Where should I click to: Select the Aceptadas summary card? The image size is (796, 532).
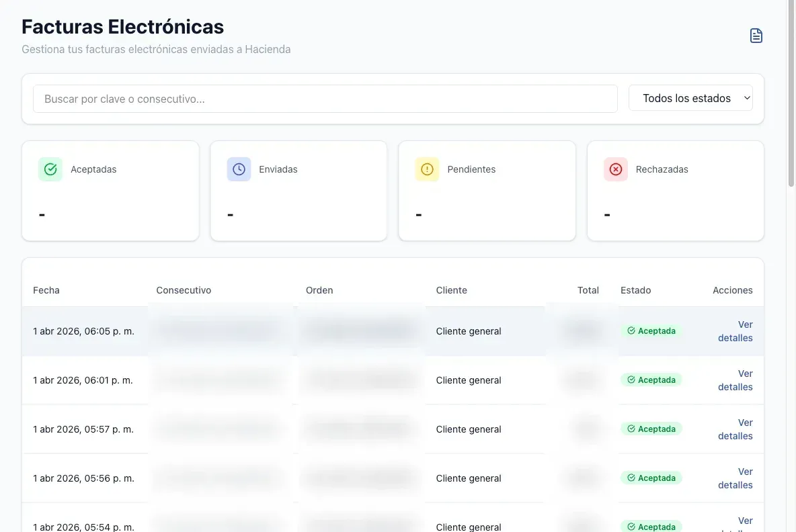tap(110, 191)
